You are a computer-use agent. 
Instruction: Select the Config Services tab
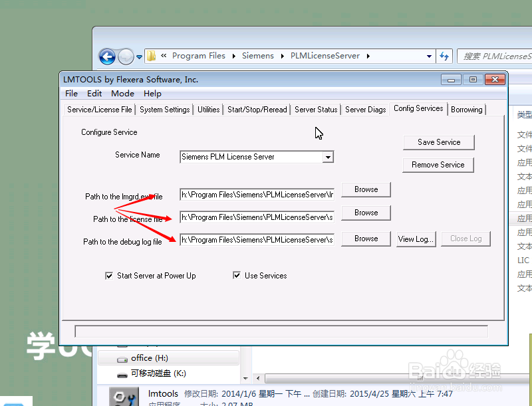(418, 108)
